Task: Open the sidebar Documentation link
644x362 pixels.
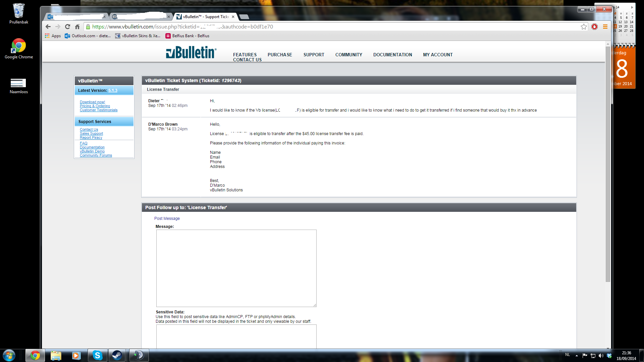Action: pyautogui.click(x=92, y=147)
